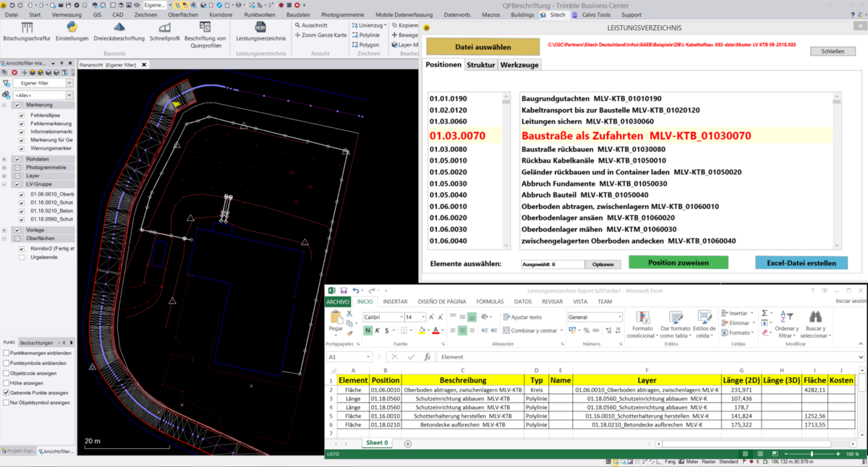
Task: Enable the Urgelaende surface checkbox
Action: click(x=21, y=257)
